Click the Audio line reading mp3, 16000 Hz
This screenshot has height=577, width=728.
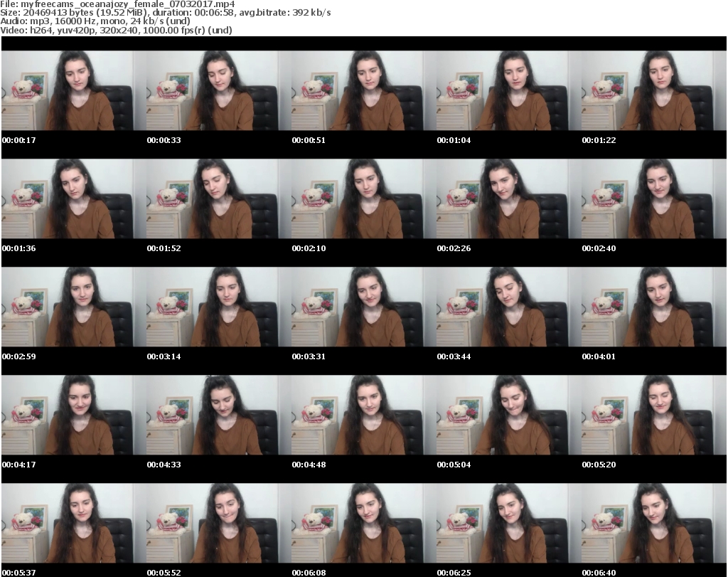point(95,21)
